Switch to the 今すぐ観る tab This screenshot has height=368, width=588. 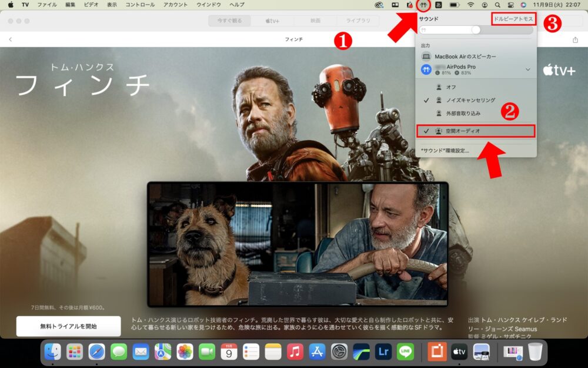(229, 21)
